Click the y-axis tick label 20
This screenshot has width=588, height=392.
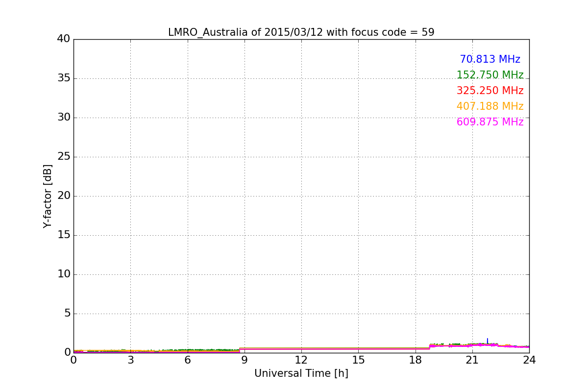64,196
